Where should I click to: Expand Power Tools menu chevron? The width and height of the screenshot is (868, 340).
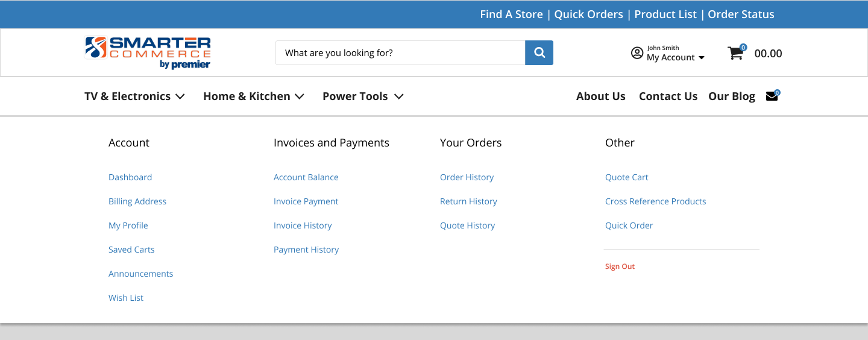pos(398,96)
